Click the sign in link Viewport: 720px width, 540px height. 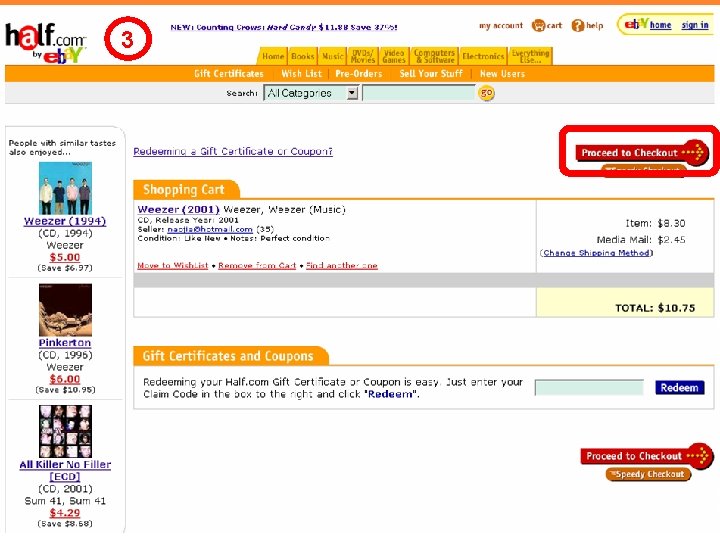pyautogui.click(x=695, y=25)
